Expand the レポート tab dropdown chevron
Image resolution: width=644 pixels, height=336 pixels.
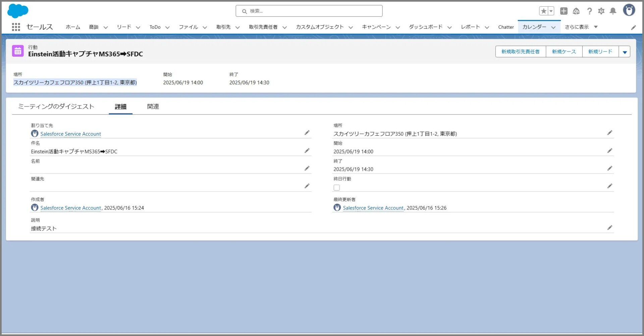[487, 27]
